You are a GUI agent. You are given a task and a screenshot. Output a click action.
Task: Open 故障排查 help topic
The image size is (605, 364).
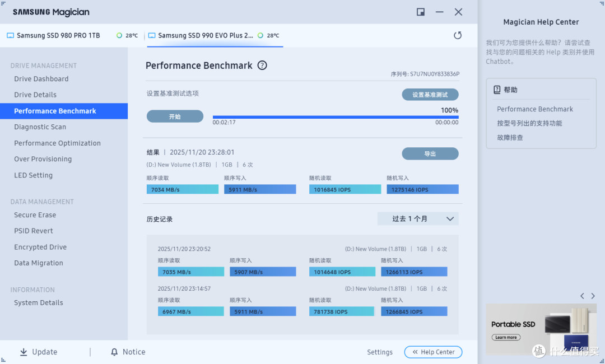(510, 138)
